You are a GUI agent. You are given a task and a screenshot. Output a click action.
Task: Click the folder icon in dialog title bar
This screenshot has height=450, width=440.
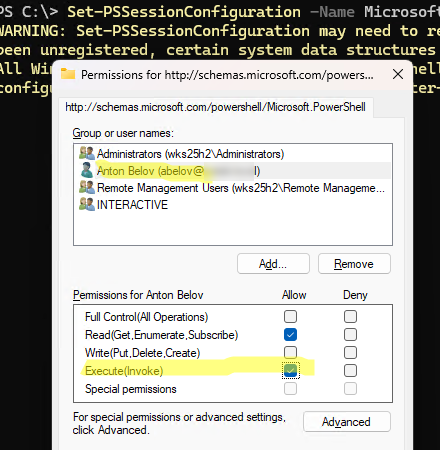tap(68, 74)
